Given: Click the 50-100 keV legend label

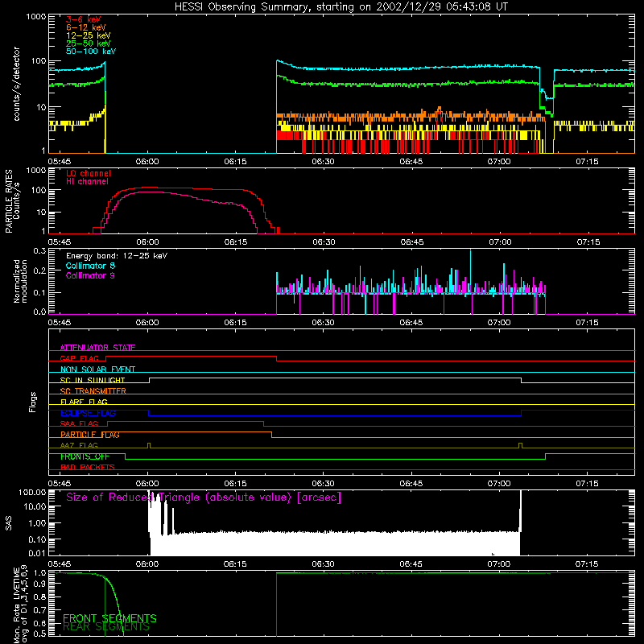Looking at the screenshot, I should pos(91,52).
